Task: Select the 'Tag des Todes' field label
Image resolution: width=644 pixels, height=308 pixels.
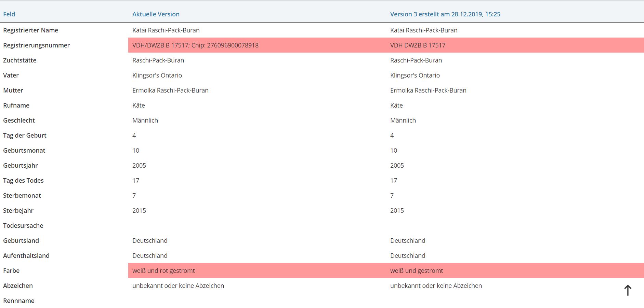Action: 23,180
